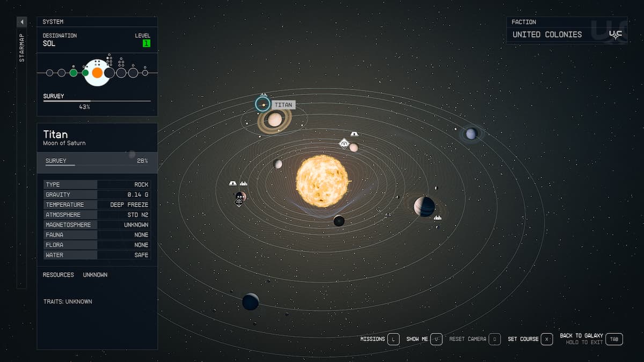This screenshot has width=644, height=362.
Task: Click the diamond mission marker near Mars
Action: click(344, 144)
